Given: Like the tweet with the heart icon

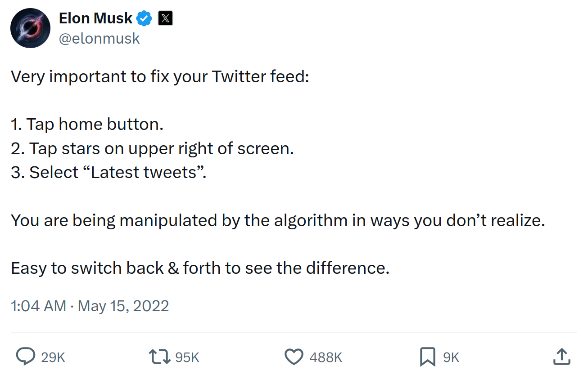Looking at the screenshot, I should (294, 357).
